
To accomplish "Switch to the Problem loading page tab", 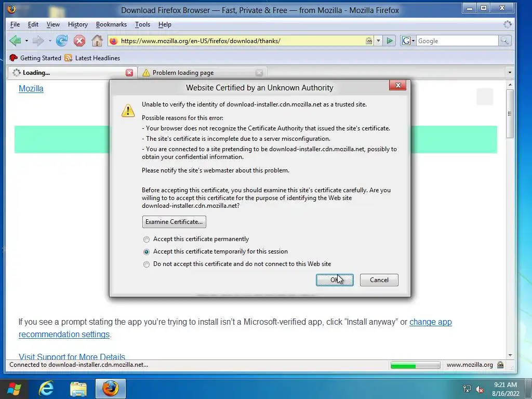I will point(202,73).
